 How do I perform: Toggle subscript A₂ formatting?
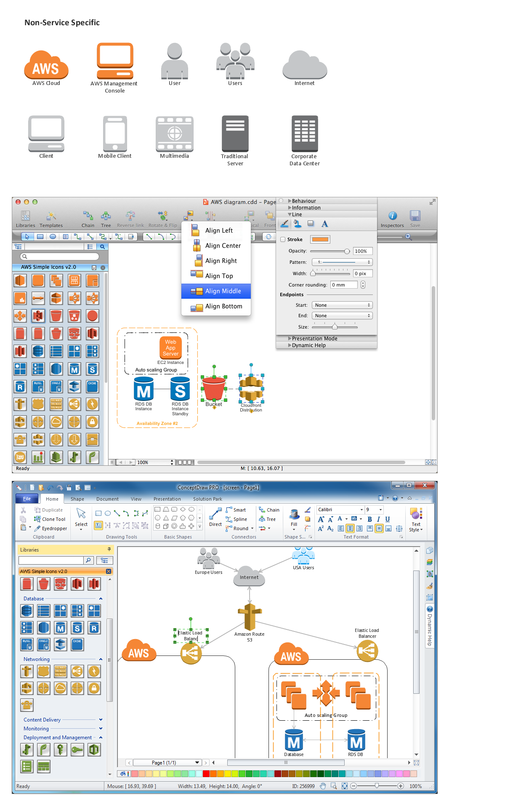[330, 528]
